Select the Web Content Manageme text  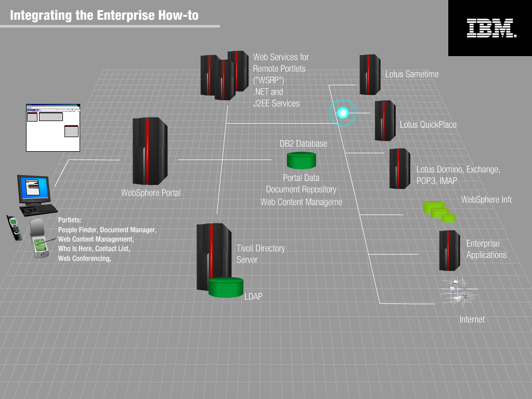pyautogui.click(x=301, y=202)
